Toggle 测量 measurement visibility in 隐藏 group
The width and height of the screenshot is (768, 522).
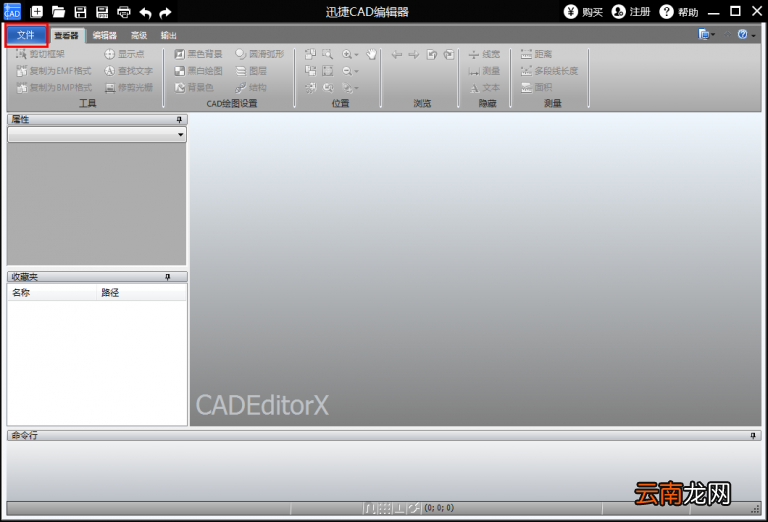point(484,71)
